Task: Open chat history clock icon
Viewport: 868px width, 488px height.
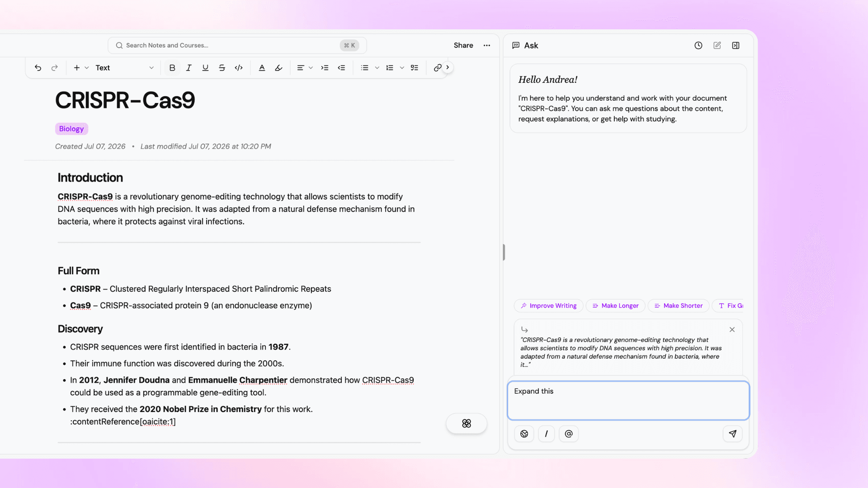Action: pyautogui.click(x=698, y=45)
